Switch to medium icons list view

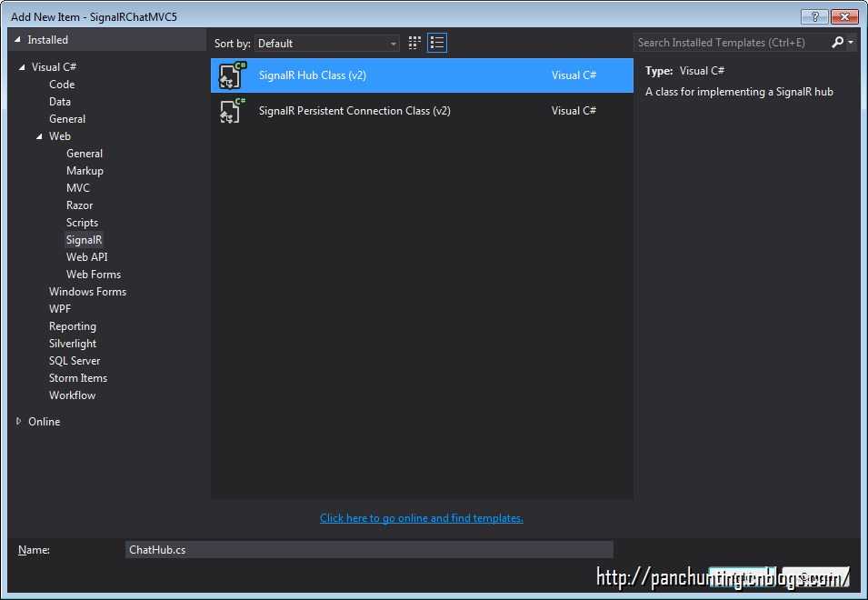pos(437,43)
